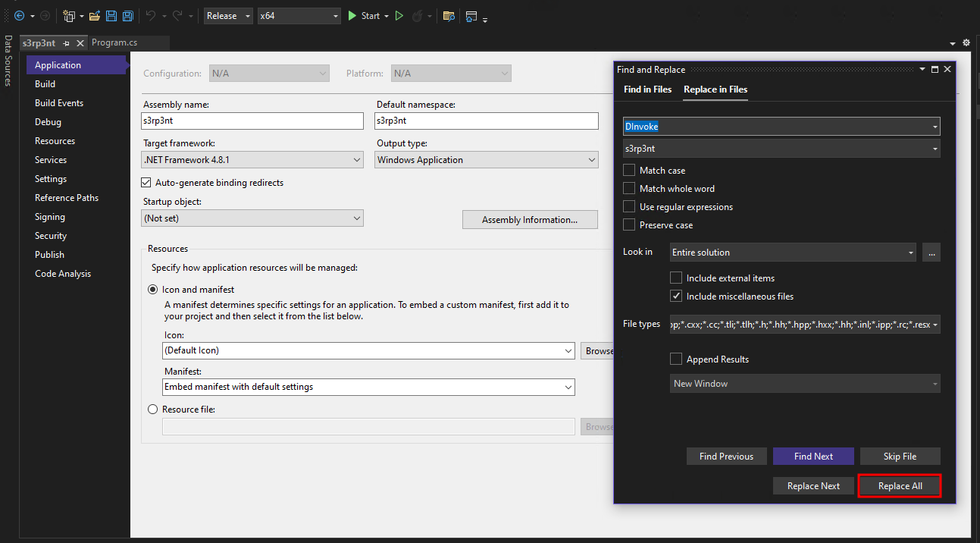The image size is (980, 543).
Task: Expand the DInvoke search term history
Action: 935,127
